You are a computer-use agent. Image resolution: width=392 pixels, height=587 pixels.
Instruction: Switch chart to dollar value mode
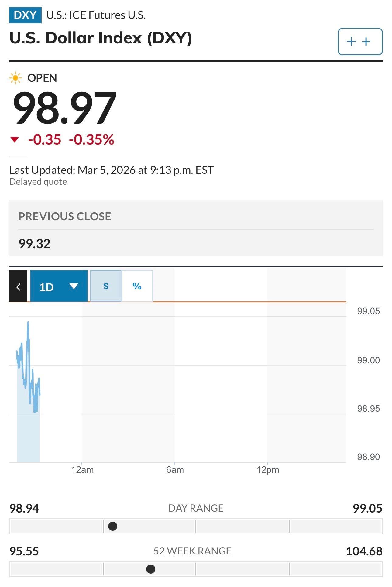[x=106, y=286]
